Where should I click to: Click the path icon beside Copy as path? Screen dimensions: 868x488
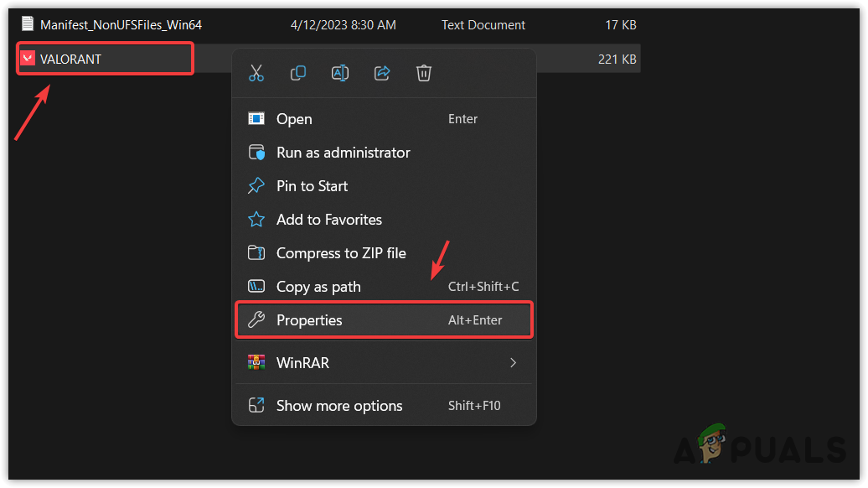click(x=256, y=287)
